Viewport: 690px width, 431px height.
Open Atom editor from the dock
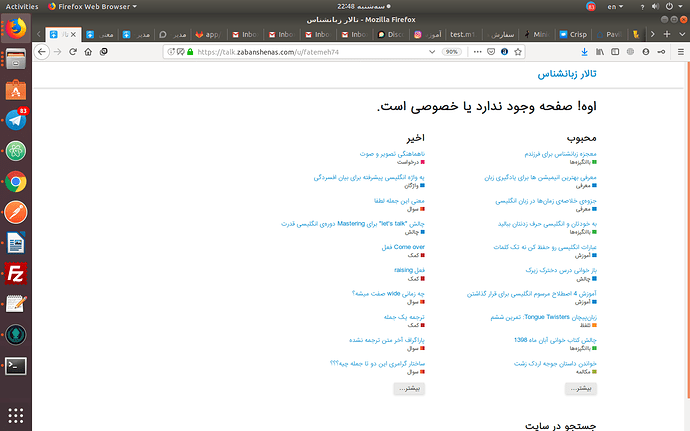16,151
